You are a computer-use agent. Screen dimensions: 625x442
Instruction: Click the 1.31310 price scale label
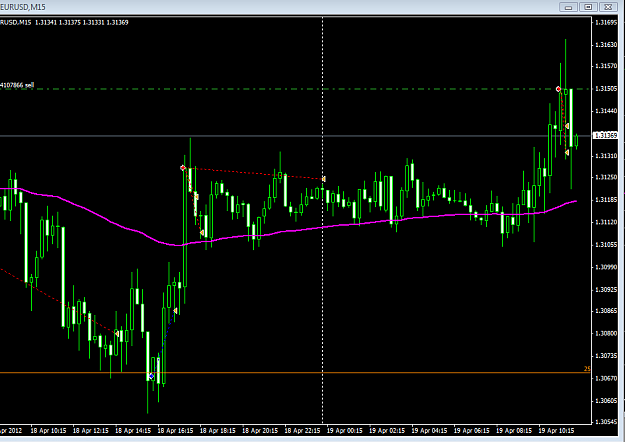(x=606, y=155)
